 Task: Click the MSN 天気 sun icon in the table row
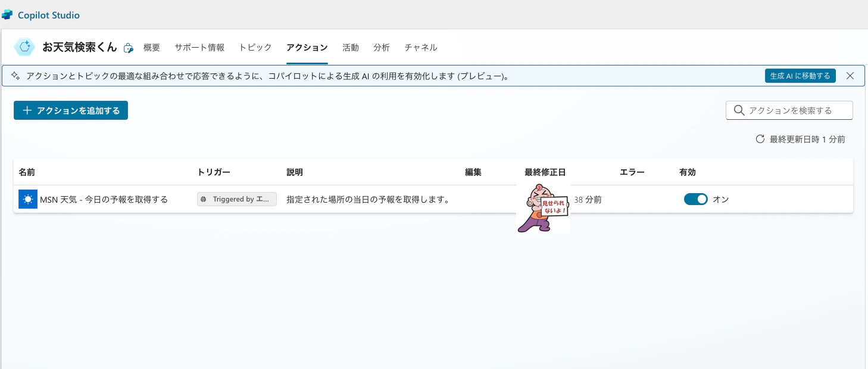[x=27, y=199]
